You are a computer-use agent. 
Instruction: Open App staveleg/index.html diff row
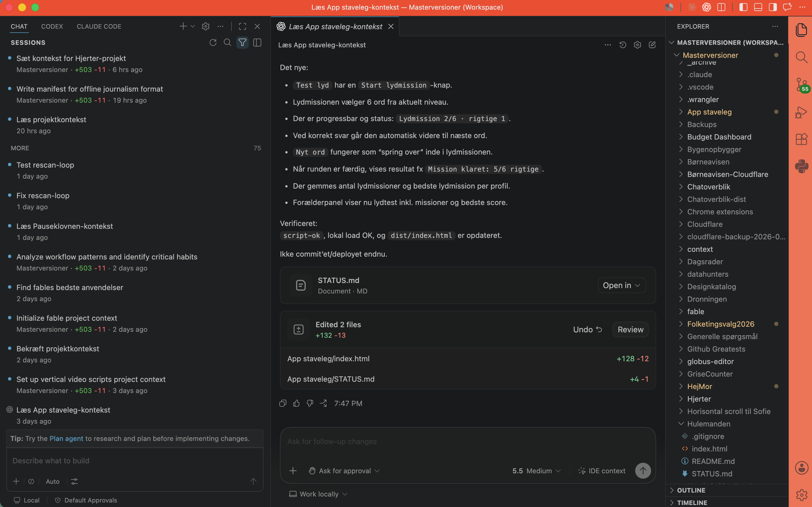click(x=468, y=358)
